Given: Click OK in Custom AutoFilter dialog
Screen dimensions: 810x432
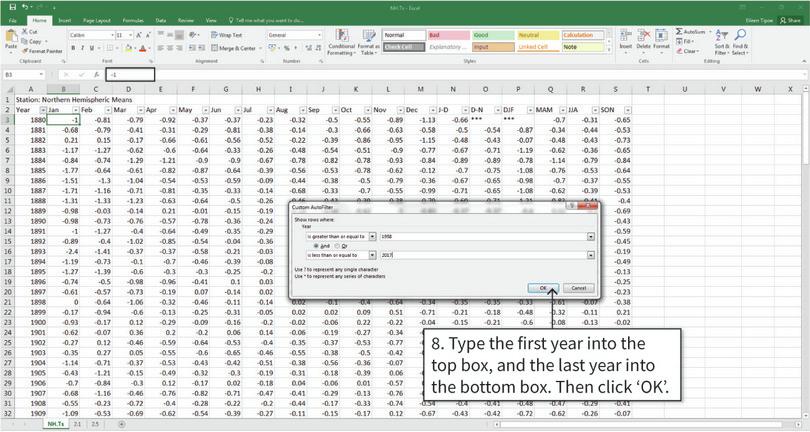Looking at the screenshot, I should click(544, 287).
